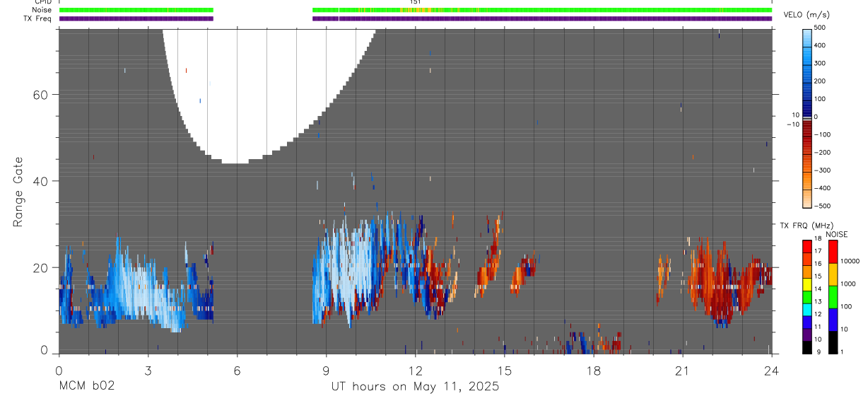Click the velocity colorbar label "400"
Screen dimensions: 868x401
tap(821, 45)
